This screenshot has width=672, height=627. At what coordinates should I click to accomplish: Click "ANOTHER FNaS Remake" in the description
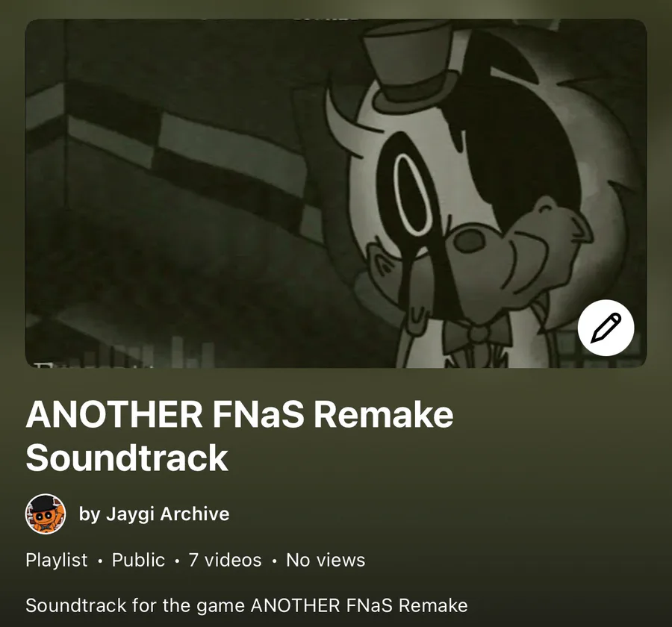[x=359, y=605]
